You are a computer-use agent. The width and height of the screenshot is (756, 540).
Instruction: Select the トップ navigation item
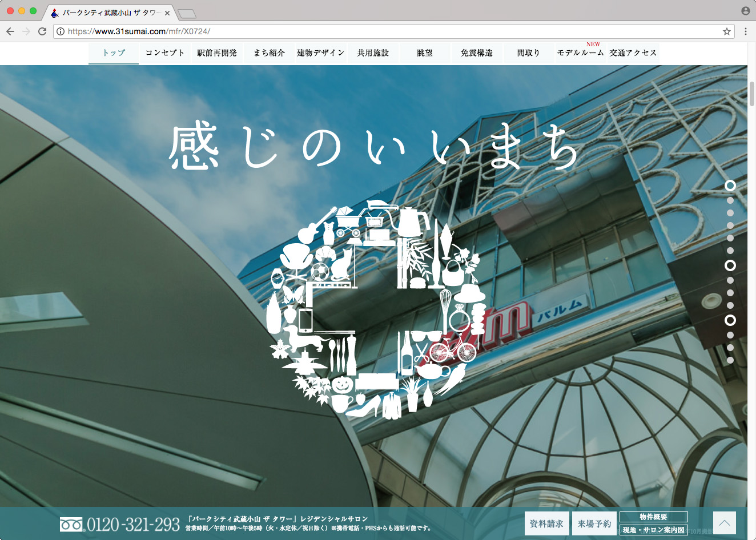click(114, 53)
